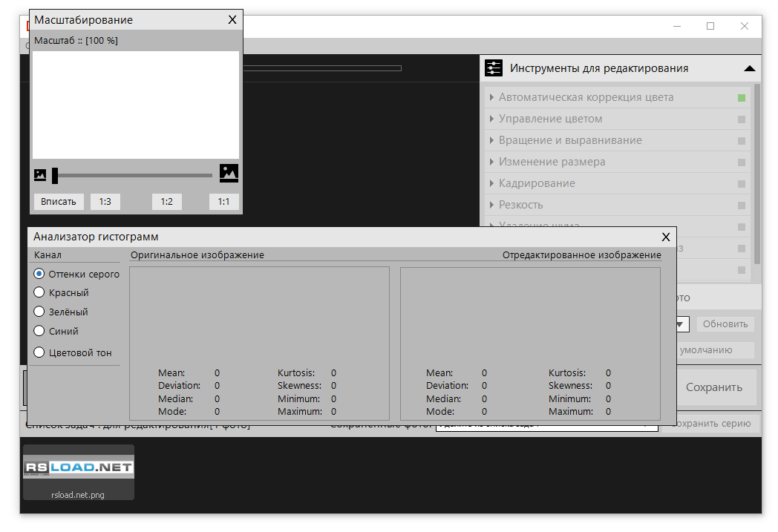Toggle the green indicator for Автоматическая коррекция цвета
Screen dimensions: 778x532
point(742,98)
